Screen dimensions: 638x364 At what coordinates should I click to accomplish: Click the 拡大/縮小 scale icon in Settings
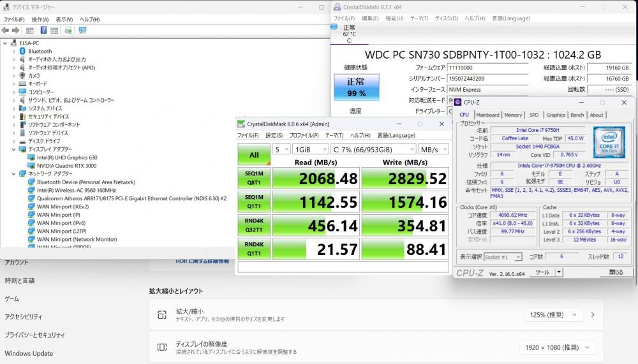(162, 315)
